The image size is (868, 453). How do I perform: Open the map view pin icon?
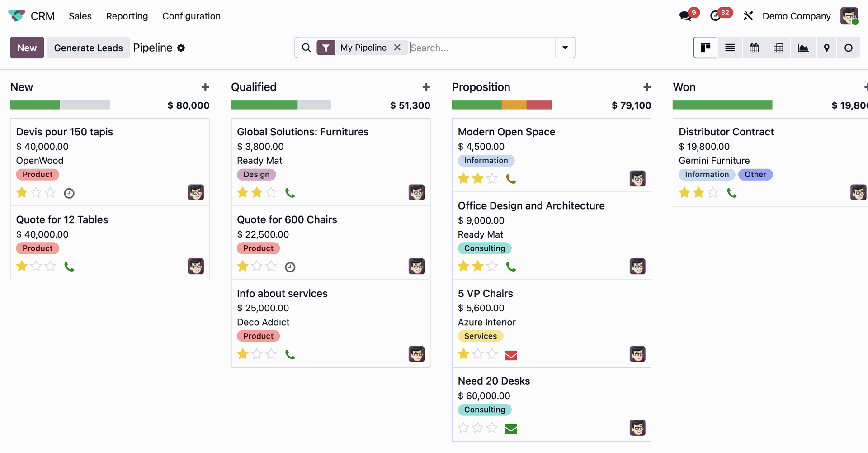827,48
